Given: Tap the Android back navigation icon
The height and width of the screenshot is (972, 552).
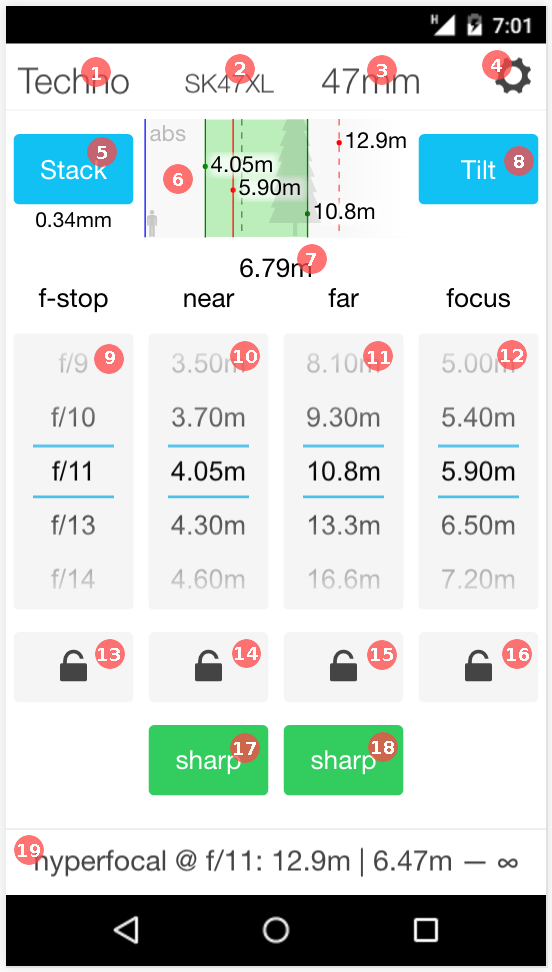Looking at the screenshot, I should (x=126, y=930).
